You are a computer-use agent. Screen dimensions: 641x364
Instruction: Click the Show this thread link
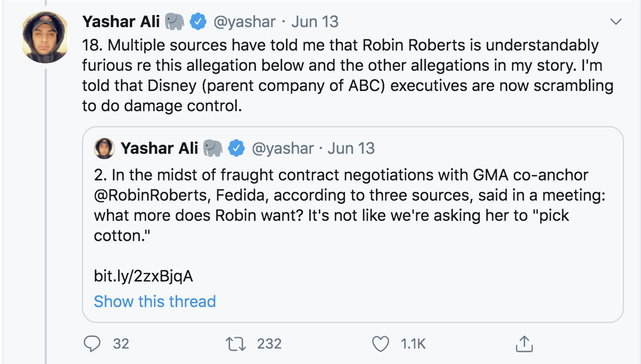(x=154, y=301)
